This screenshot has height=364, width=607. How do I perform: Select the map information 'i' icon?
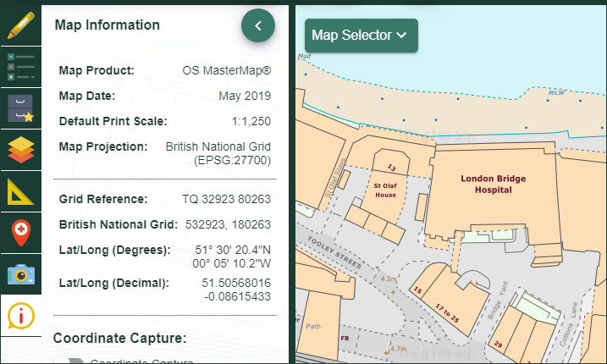coord(20,316)
